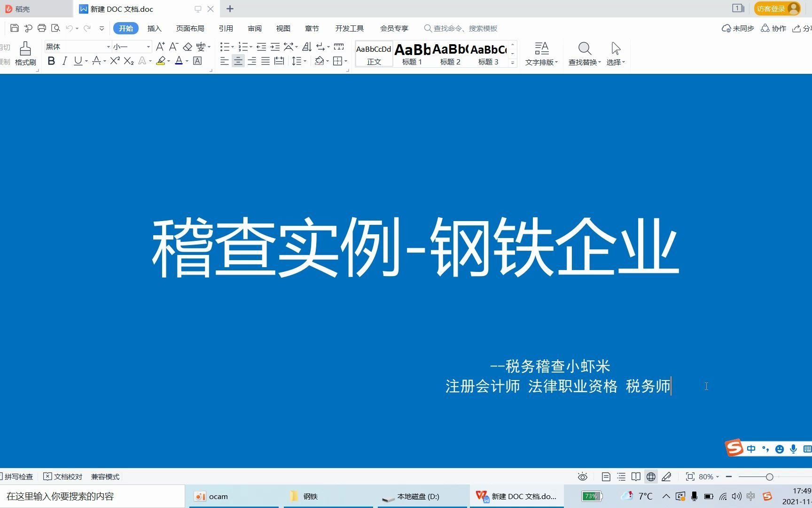The height and width of the screenshot is (508, 812).
Task: Apply the 标题 1 style
Action: pos(412,54)
